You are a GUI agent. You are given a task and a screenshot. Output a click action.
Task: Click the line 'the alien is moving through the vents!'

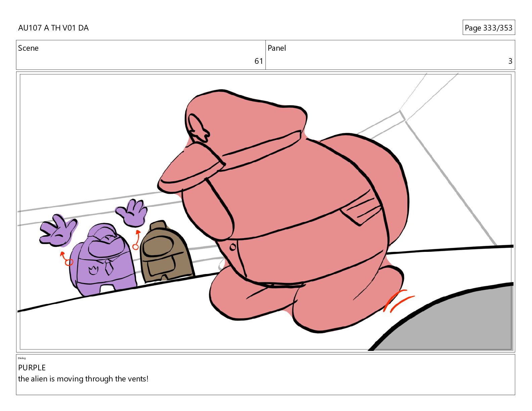[x=83, y=379]
